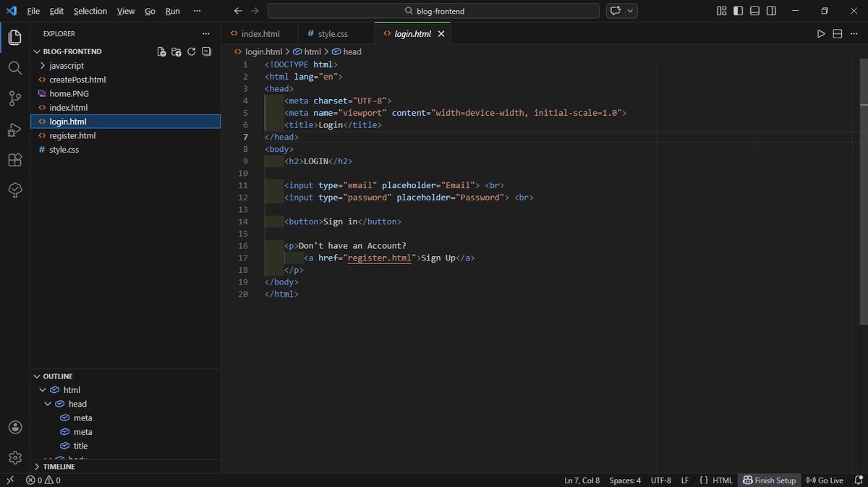Refresh the Explorer file list
The image size is (868, 487).
192,51
